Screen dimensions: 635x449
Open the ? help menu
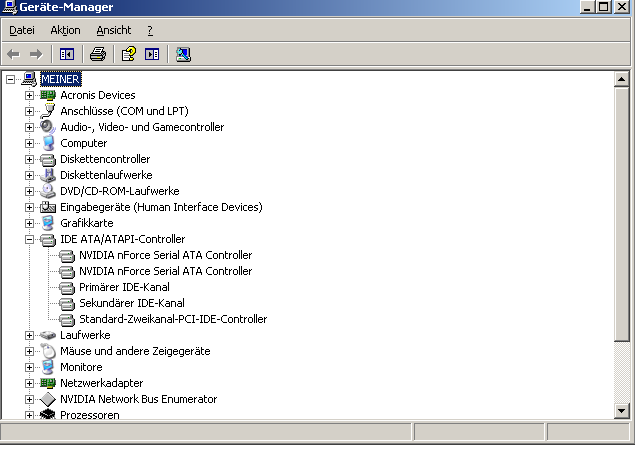point(150,30)
